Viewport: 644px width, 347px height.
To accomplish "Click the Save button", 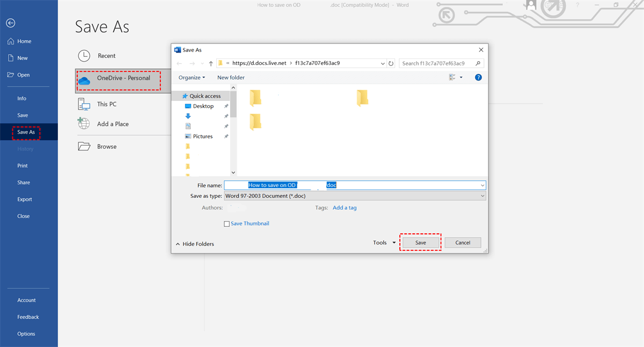I will click(421, 243).
